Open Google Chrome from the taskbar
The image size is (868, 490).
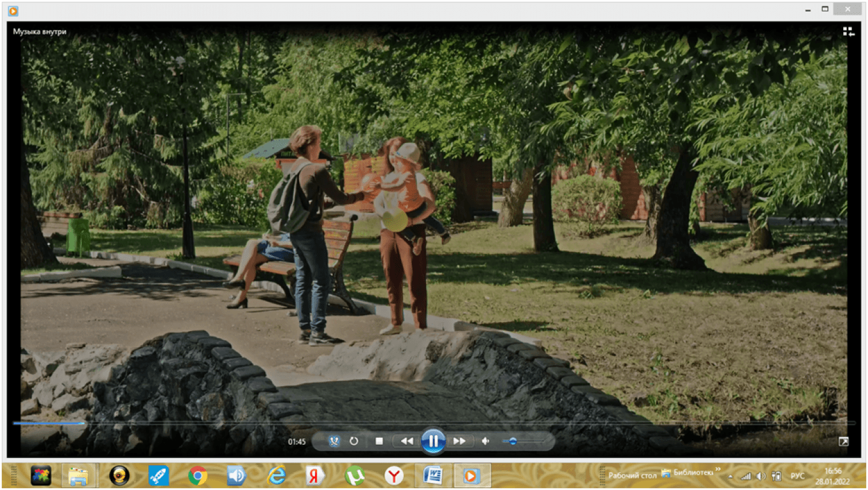198,476
